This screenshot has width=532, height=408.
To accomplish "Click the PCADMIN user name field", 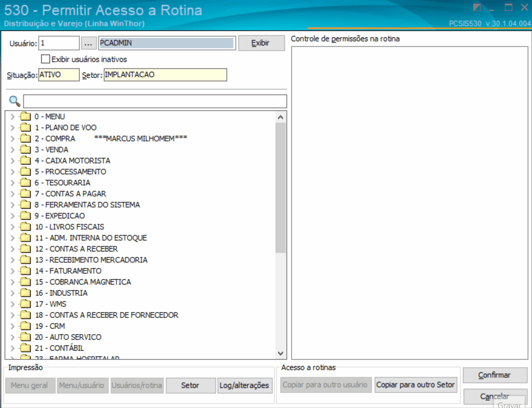I will 167,43.
